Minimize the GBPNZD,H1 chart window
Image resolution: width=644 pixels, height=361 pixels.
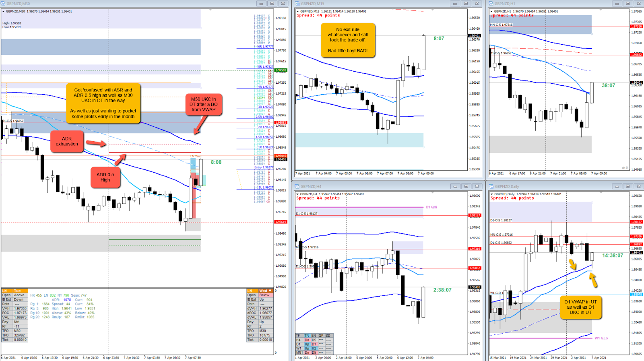click(617, 4)
